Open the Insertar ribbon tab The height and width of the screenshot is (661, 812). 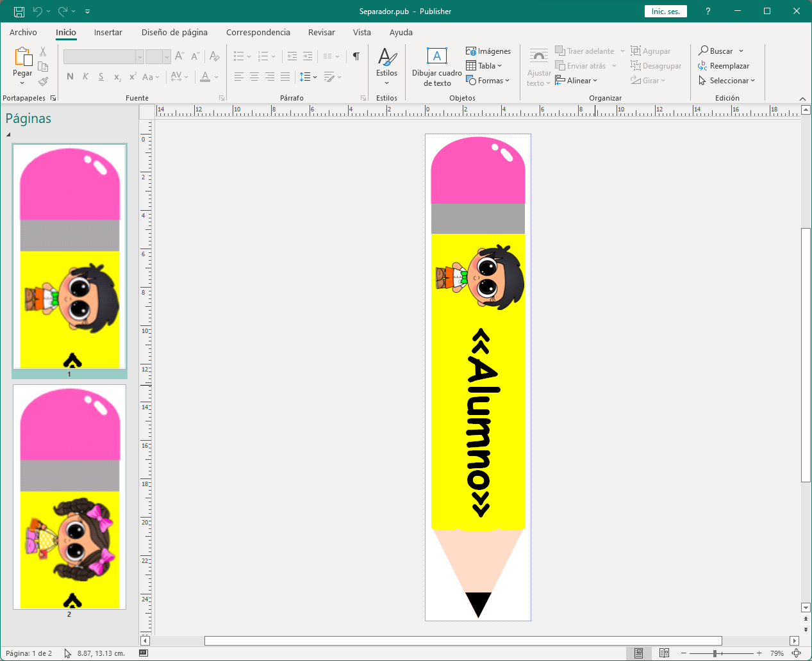click(108, 32)
